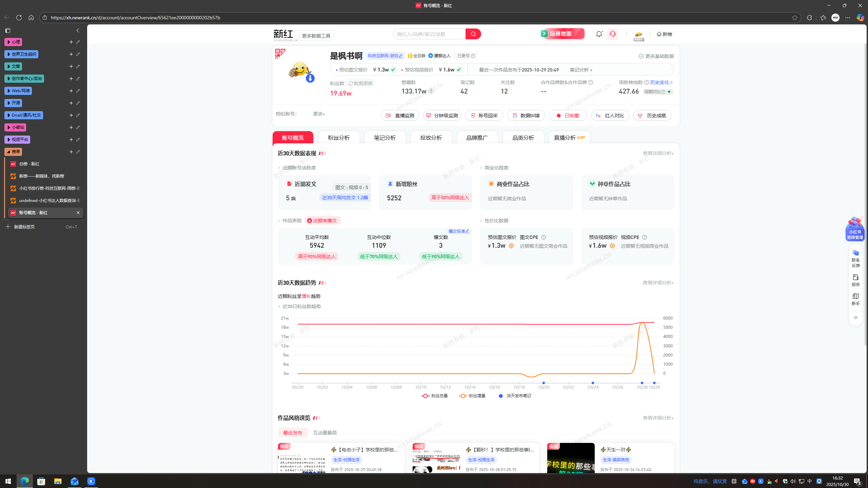Screen dimensions: 868x488
Task: Click the search input field 搜红人/品牌/笔记/话题
Action: tap(429, 34)
